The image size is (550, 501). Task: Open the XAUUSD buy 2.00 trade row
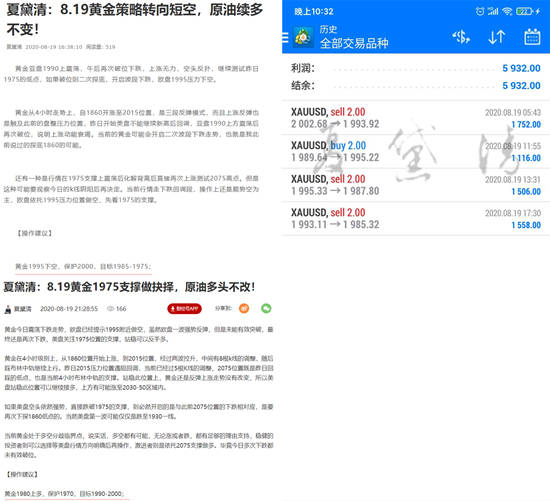[416, 152]
